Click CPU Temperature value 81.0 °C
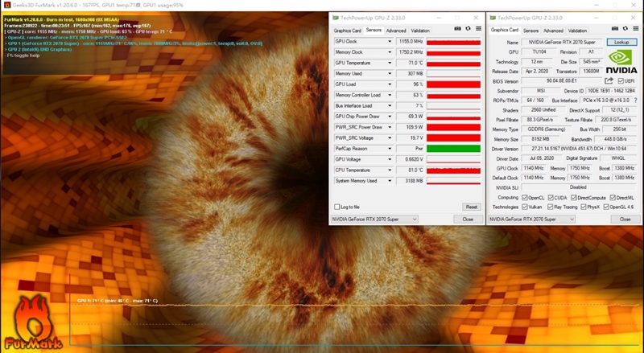The width and height of the screenshot is (644, 353). [x=410, y=170]
